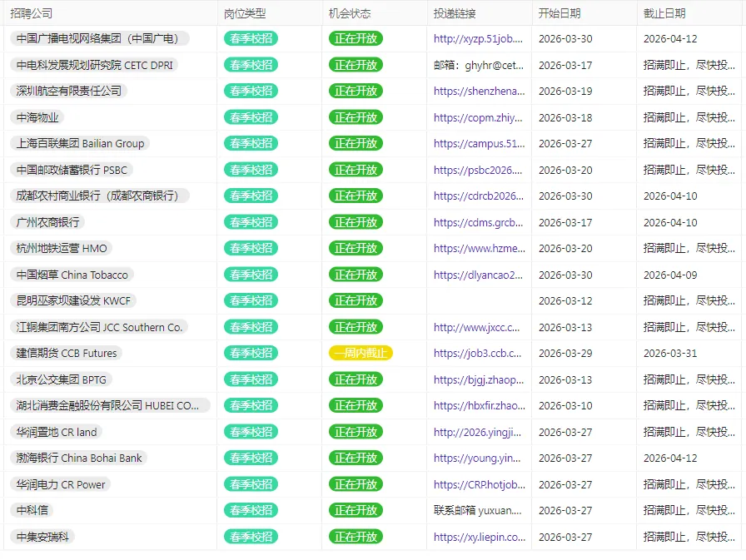Open the xyzp.51job link for 中国广电

(x=478, y=38)
